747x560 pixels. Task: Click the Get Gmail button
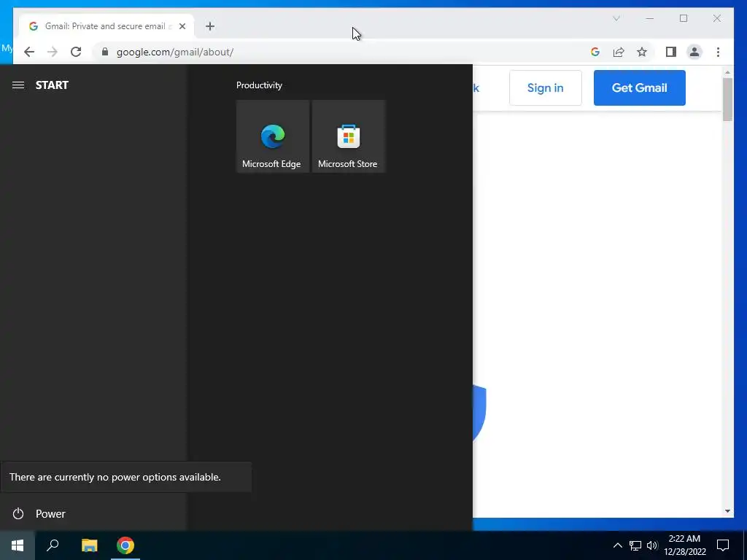[639, 87]
